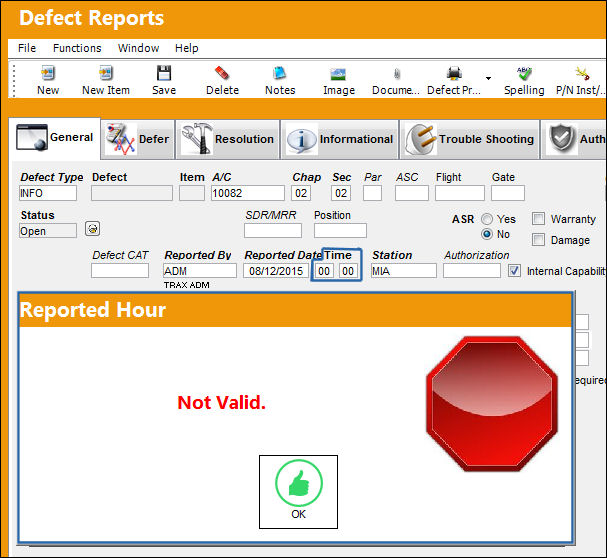Open the Trouble Shooting tab
607x558 pixels.
[x=469, y=139]
